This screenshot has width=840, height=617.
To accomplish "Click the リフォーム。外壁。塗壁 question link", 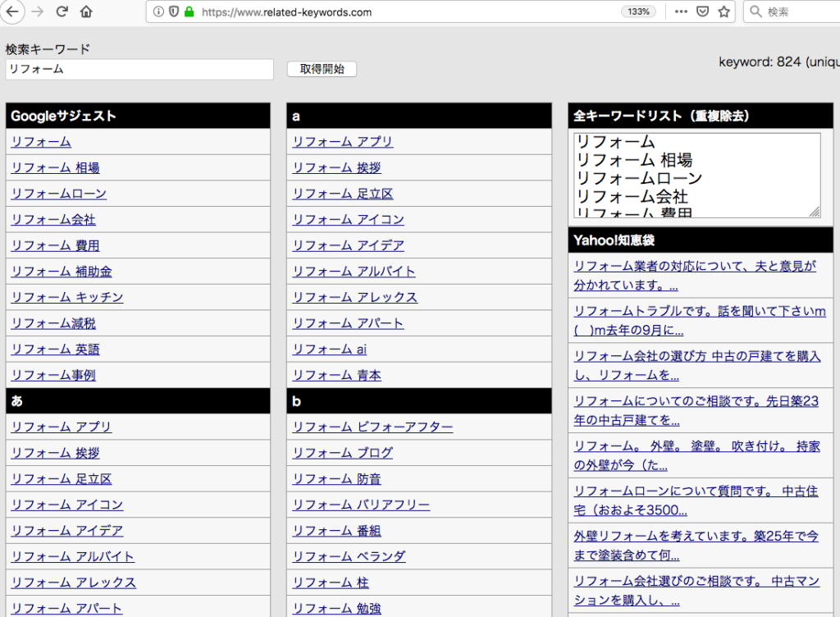I will [697, 455].
